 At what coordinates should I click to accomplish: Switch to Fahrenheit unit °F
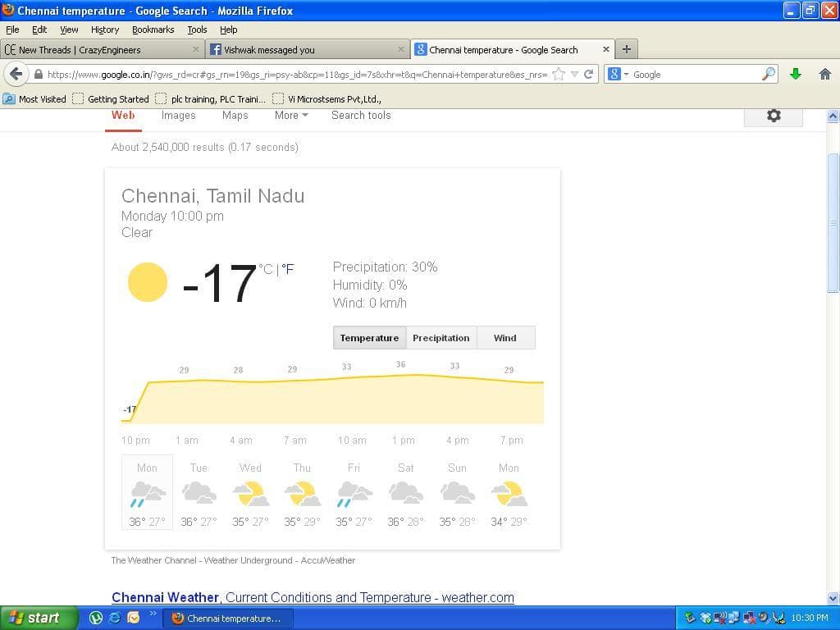click(288, 269)
